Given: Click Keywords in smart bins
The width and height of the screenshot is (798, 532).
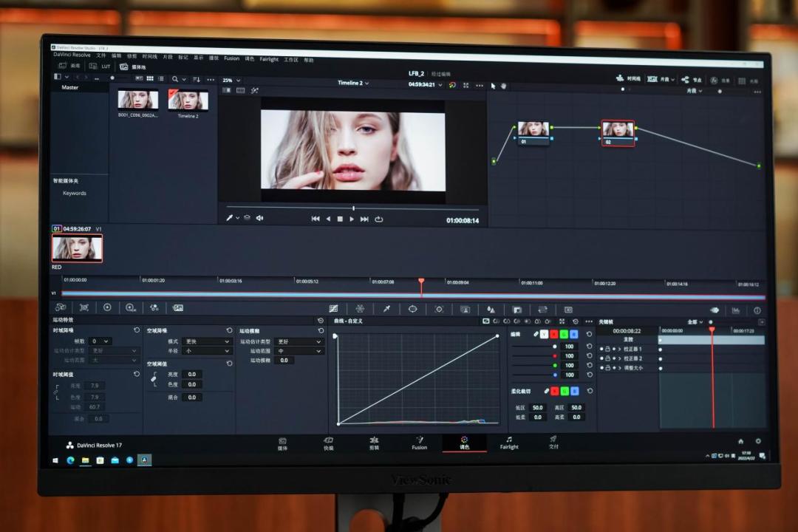Looking at the screenshot, I should click(x=75, y=194).
